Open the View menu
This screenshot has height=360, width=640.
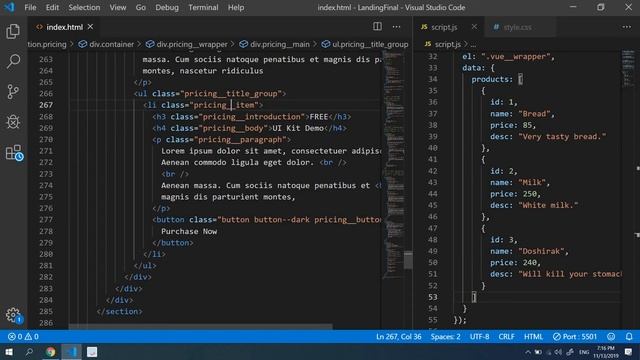[118, 7]
